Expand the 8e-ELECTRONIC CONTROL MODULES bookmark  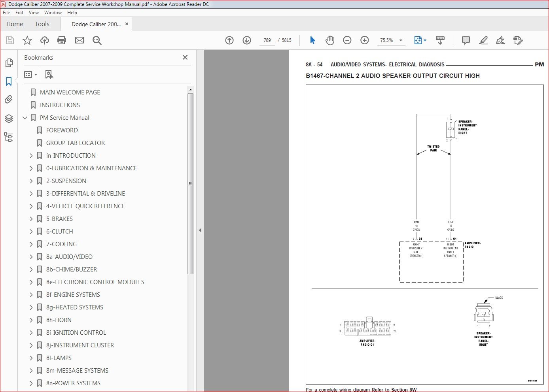tap(31, 282)
